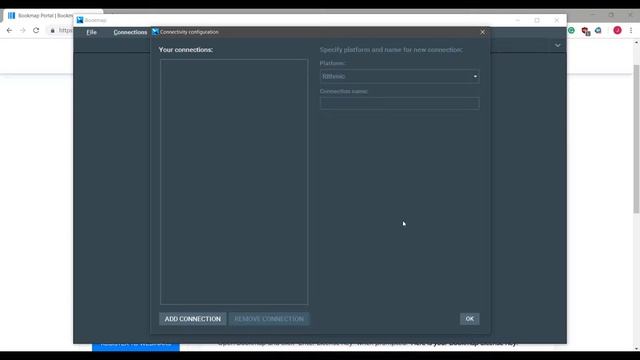Open the Chrome profile avatar
Viewport: 640px width, 360px height.
tap(617, 30)
